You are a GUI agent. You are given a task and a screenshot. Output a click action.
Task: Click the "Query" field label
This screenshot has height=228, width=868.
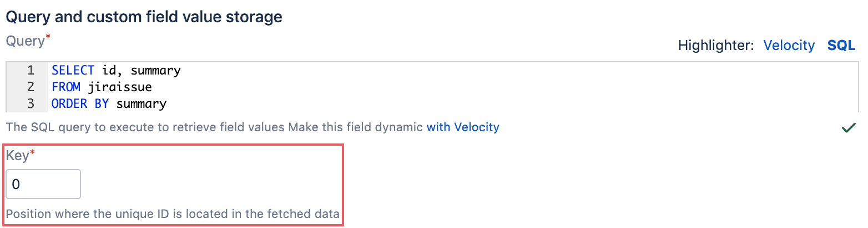[24, 41]
